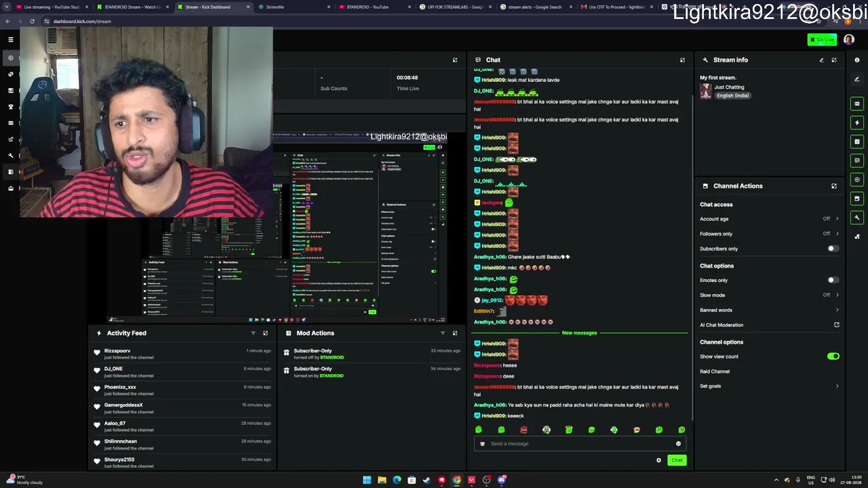Open the AI Chat Moderation external link icon
868x488 pixels.
(837, 325)
